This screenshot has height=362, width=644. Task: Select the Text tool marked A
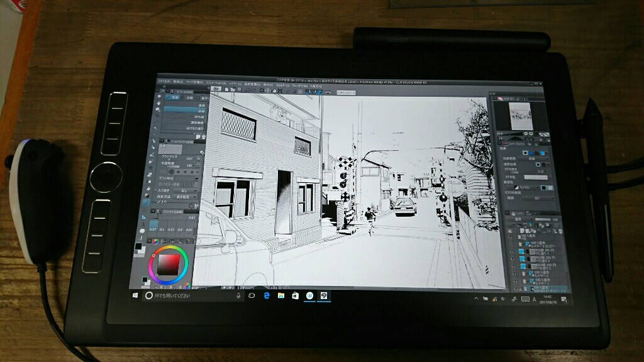[x=143, y=224]
